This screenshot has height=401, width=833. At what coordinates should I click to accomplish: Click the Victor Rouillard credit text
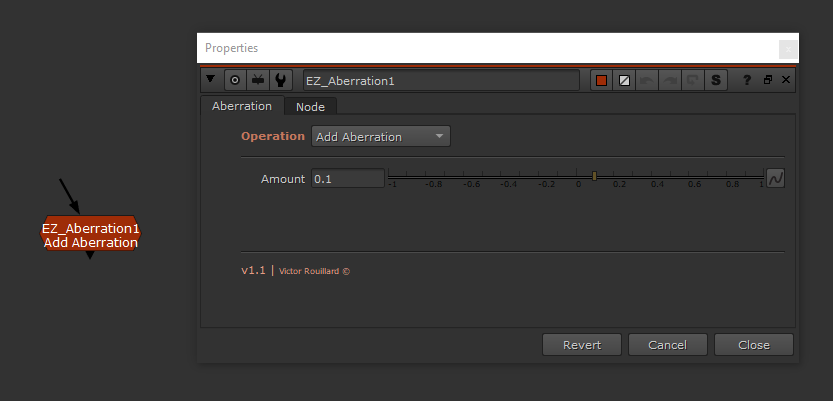[x=314, y=271]
